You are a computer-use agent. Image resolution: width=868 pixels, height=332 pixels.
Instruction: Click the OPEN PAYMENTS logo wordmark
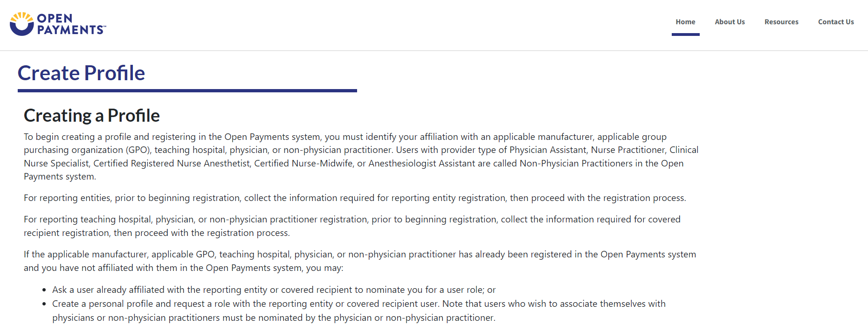tap(71, 24)
